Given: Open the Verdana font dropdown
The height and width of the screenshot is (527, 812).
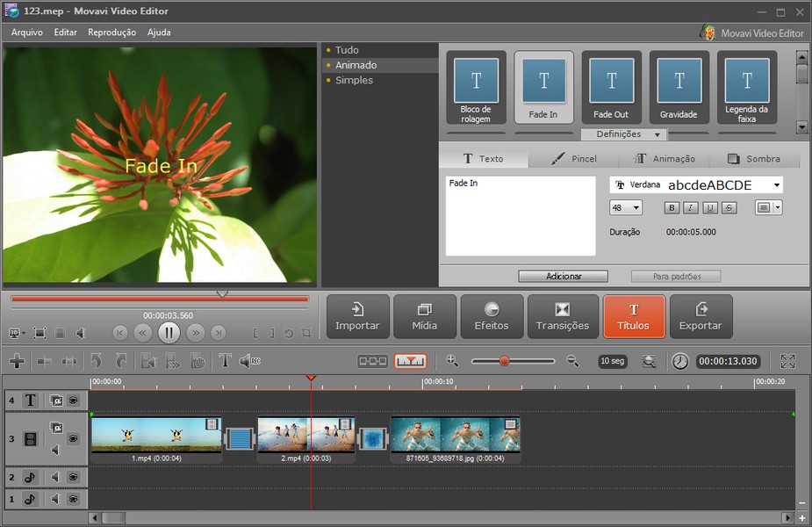Looking at the screenshot, I should [x=696, y=185].
